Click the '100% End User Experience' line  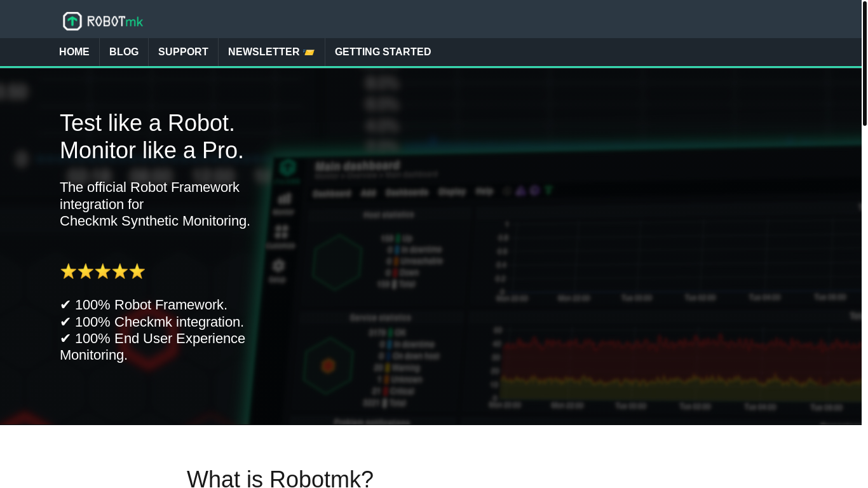coord(153,339)
